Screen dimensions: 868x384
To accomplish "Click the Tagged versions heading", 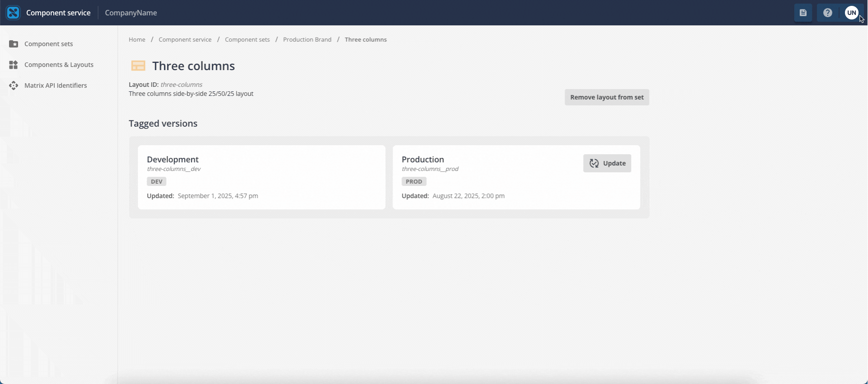I will (163, 123).
